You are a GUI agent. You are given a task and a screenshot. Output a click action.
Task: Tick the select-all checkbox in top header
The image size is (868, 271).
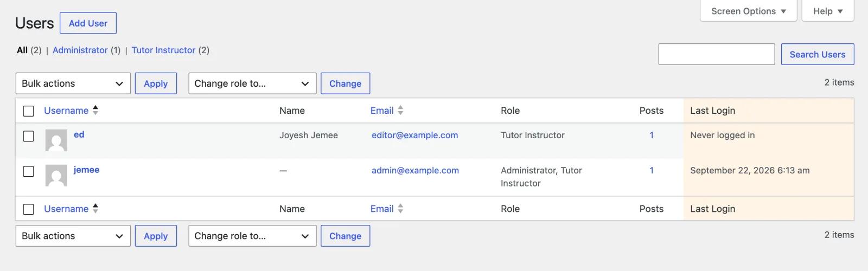coord(29,111)
